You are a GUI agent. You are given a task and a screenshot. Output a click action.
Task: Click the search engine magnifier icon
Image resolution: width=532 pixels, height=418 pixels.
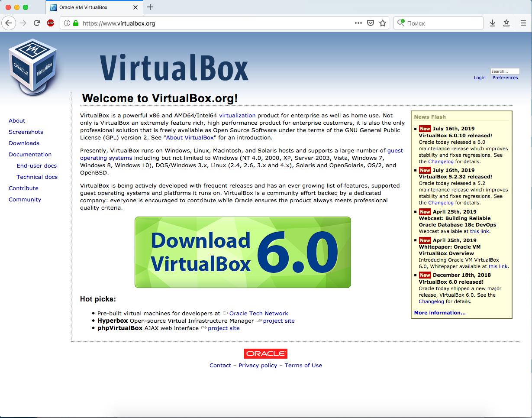(x=401, y=23)
